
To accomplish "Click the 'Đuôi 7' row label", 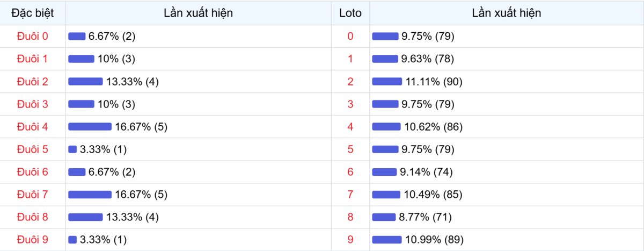I will point(33,195).
